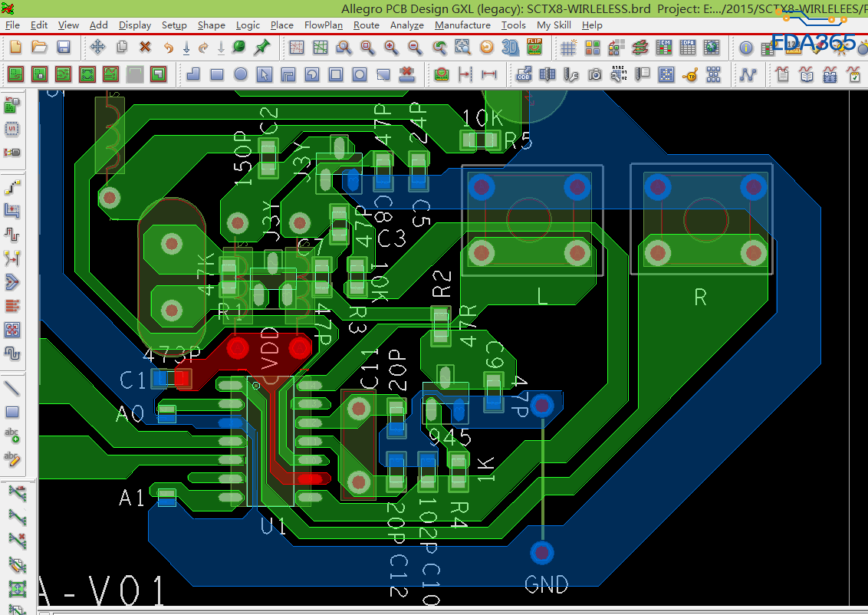This screenshot has width=868, height=615.
Task: Click the Save file icon
Action: click(x=64, y=48)
